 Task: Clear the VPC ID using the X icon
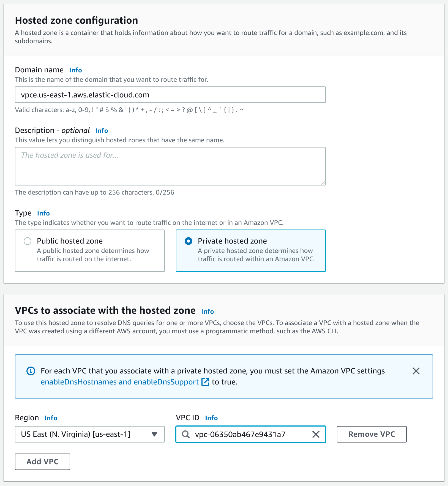[x=316, y=434]
